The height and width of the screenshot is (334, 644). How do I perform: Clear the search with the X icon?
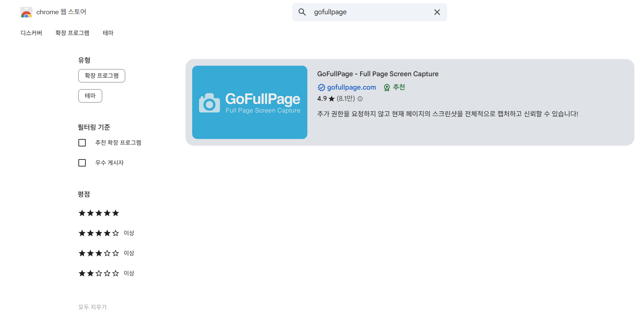(437, 12)
